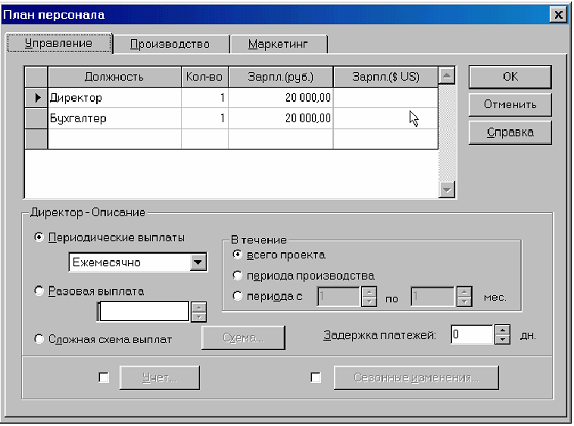Open help via Справка button
This screenshot has width=574, height=426.
(510, 132)
